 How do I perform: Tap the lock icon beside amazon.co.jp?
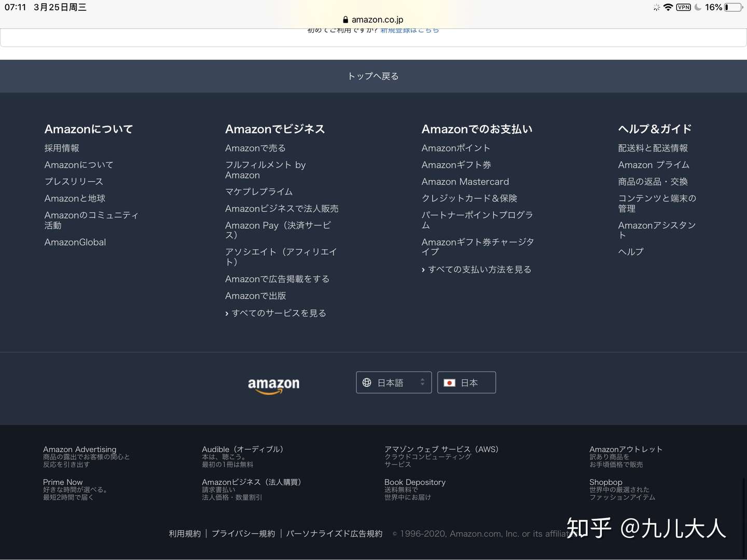(x=345, y=20)
